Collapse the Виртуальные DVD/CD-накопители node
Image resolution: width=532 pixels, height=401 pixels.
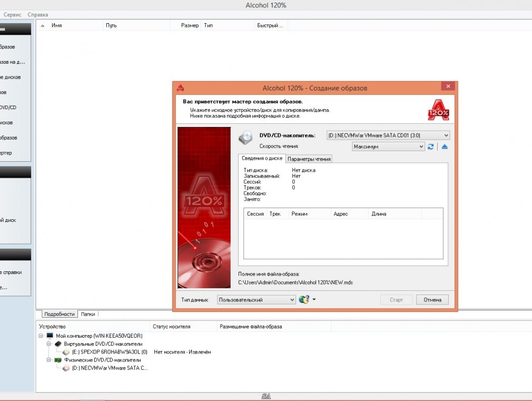click(49, 344)
